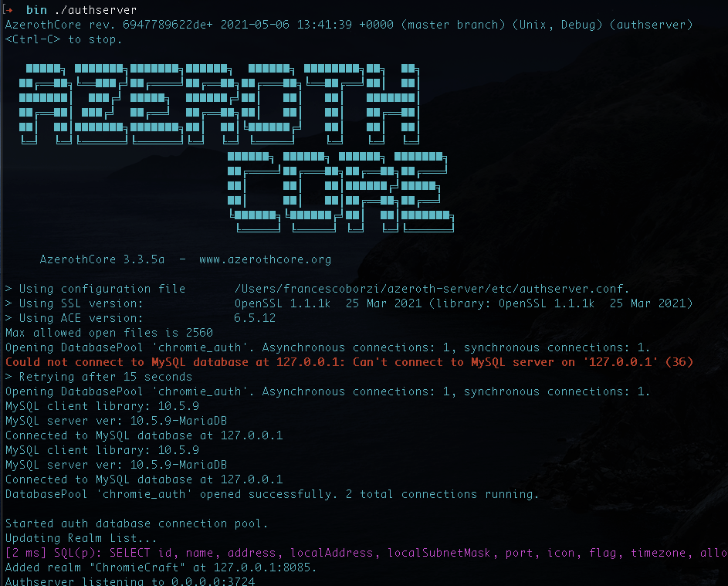Viewport: 728px width, 586px height.
Task: Click the '<Ctrl-C> to stop.' line
Action: tap(63, 39)
